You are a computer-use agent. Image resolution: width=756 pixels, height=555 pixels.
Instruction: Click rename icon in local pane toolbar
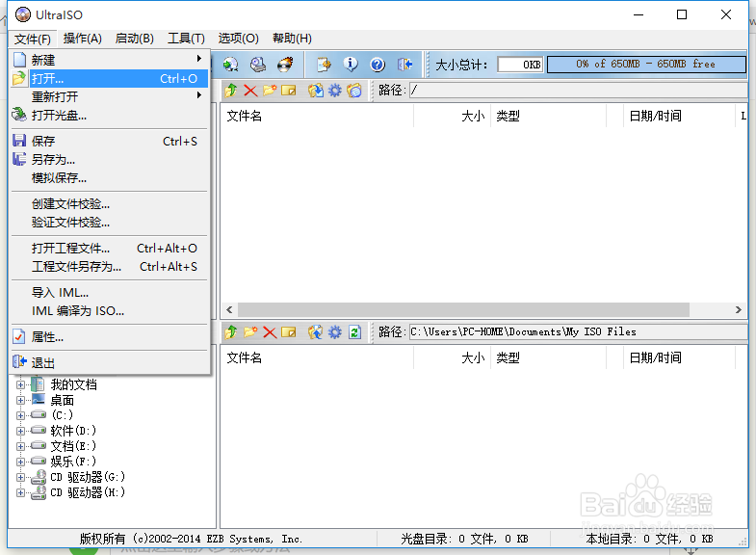click(x=288, y=332)
